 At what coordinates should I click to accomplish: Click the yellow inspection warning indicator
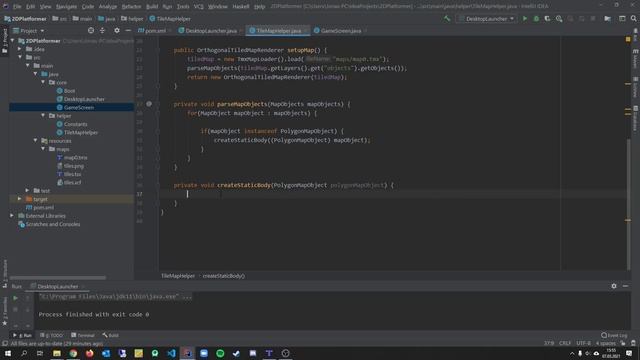(x=628, y=39)
